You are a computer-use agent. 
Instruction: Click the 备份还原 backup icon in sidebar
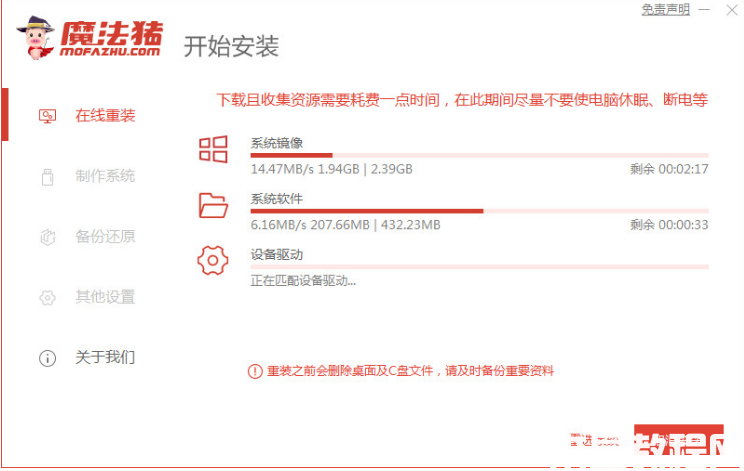(x=47, y=237)
